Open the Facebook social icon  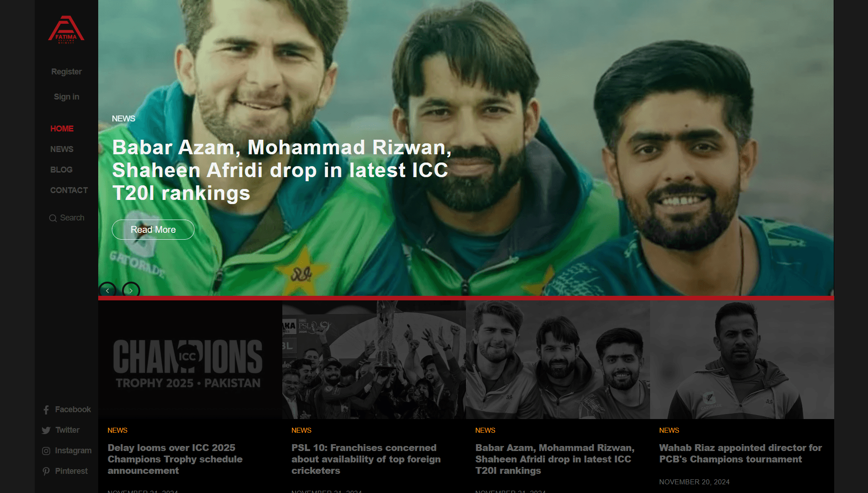tap(46, 410)
